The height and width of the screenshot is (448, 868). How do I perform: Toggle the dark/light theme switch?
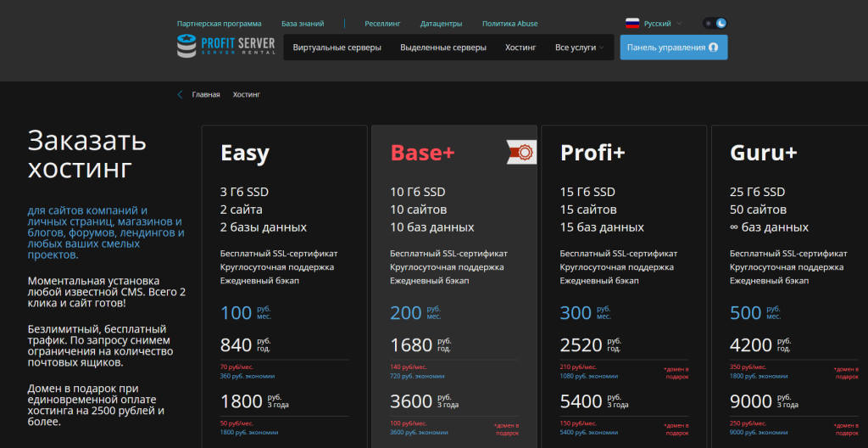tap(715, 24)
